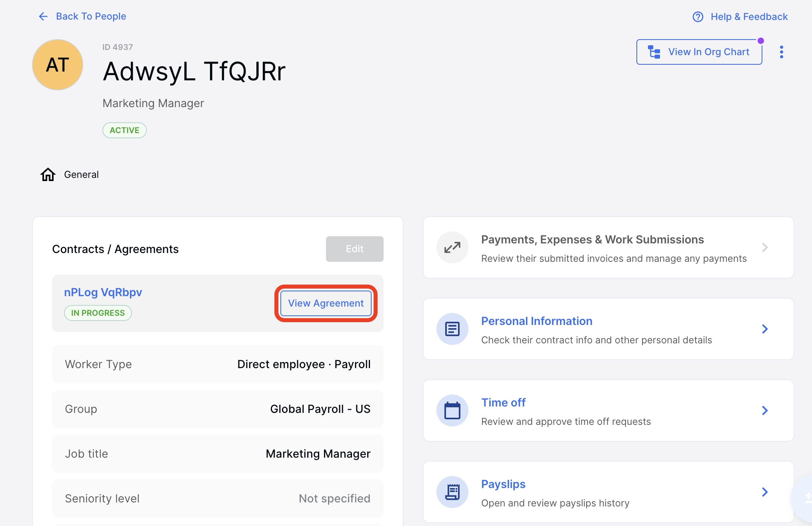Open the Personal Information link
The image size is (812, 526).
[537, 321]
